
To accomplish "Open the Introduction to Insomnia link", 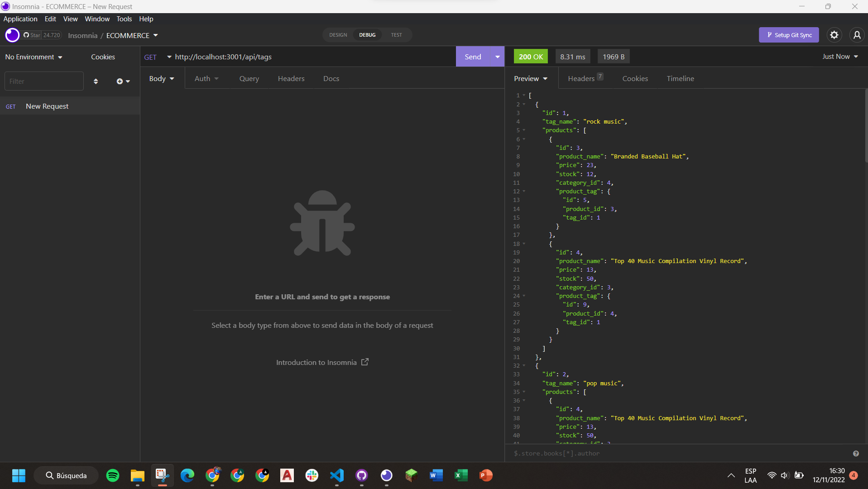I will coord(322,362).
